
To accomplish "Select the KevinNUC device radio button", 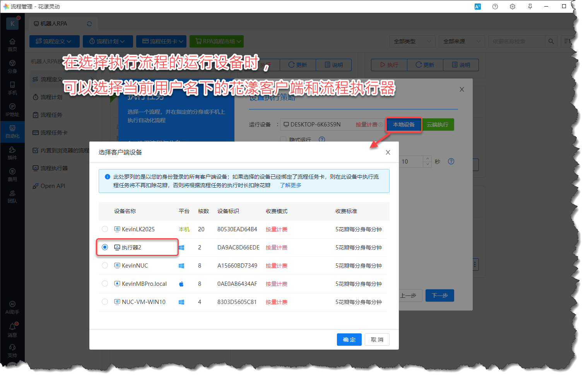I will [105, 265].
